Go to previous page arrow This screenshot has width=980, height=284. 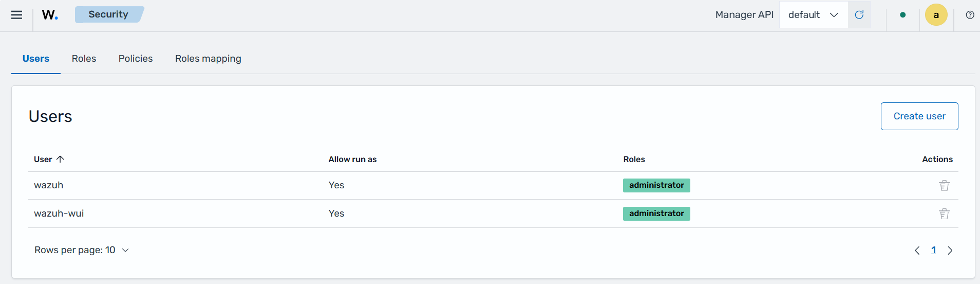917,251
